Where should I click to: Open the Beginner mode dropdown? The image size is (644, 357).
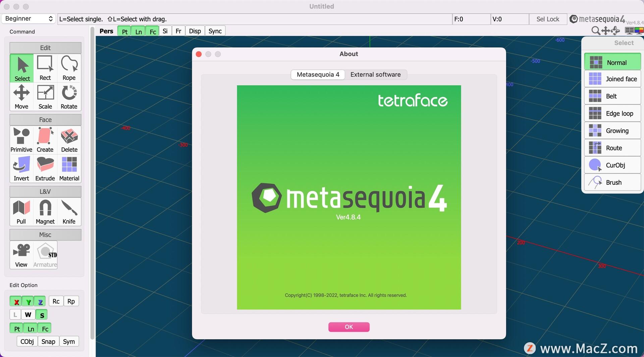[29, 18]
